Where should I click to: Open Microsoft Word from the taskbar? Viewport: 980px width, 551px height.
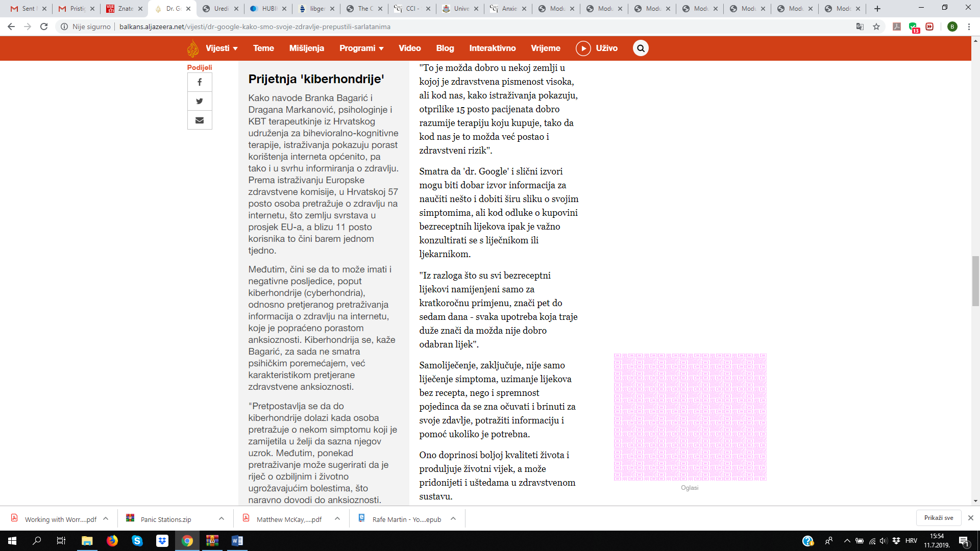(x=237, y=541)
